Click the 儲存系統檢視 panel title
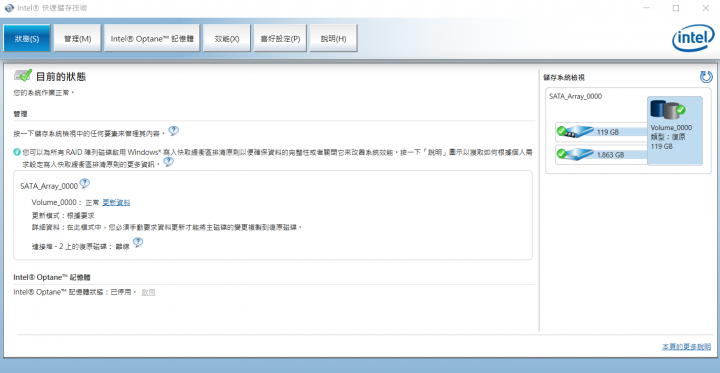Image resolution: width=720 pixels, height=373 pixels. tap(564, 78)
